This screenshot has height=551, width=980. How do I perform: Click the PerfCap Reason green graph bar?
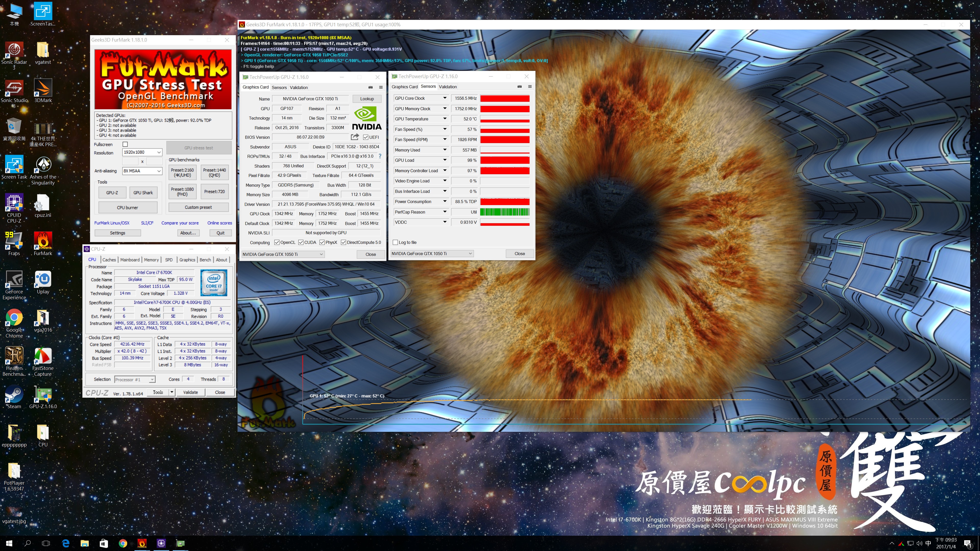[x=505, y=212]
